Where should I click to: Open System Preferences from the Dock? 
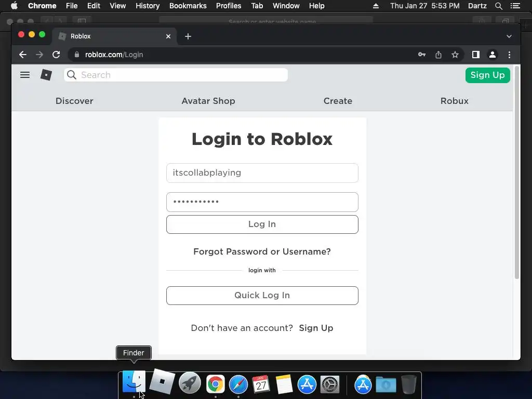tap(330, 384)
